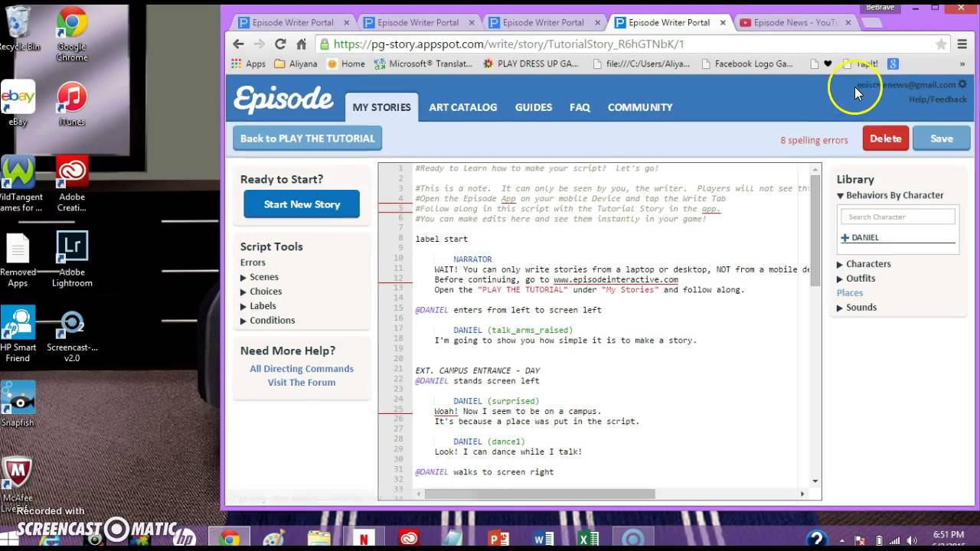Open the Removed Apps desktop file
Image resolution: width=980 pixels, height=551 pixels.
coord(18,260)
